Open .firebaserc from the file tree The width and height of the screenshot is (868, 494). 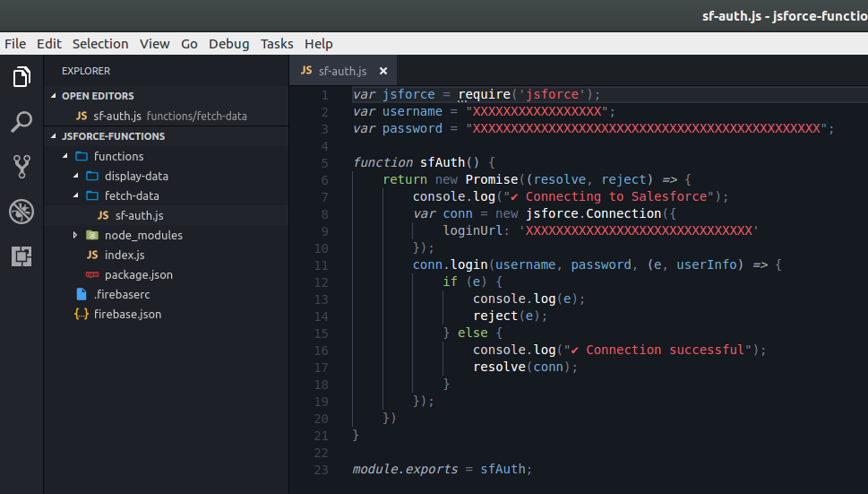coord(122,295)
